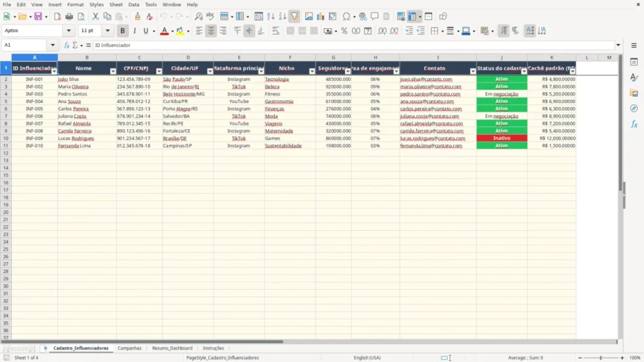Toggle the AutoFilter funnel icon
Screen dimensions: 644x362
294,16
